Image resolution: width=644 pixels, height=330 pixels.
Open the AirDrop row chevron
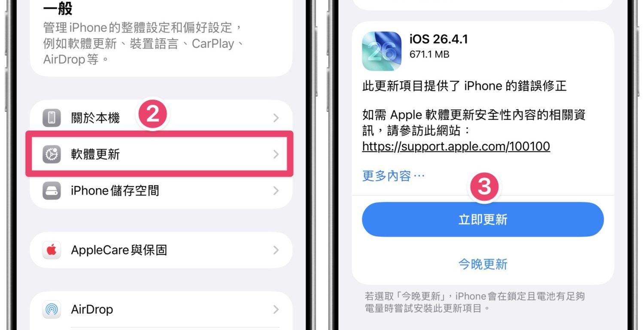pyautogui.click(x=276, y=309)
